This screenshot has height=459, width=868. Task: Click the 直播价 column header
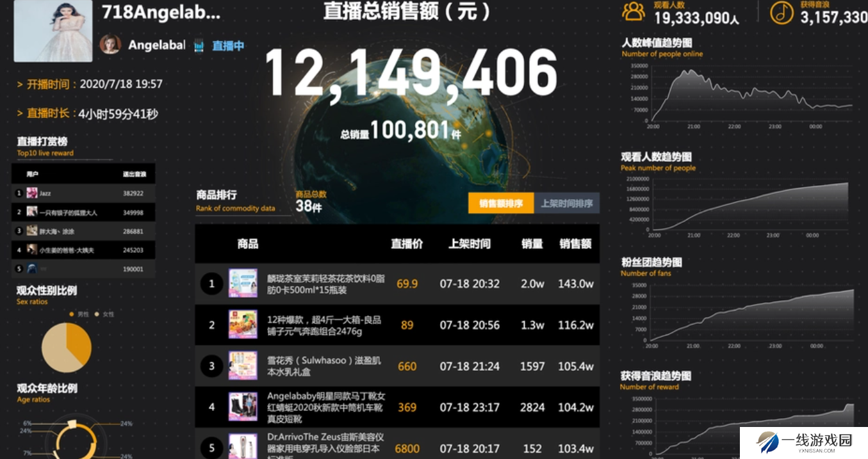[407, 244]
